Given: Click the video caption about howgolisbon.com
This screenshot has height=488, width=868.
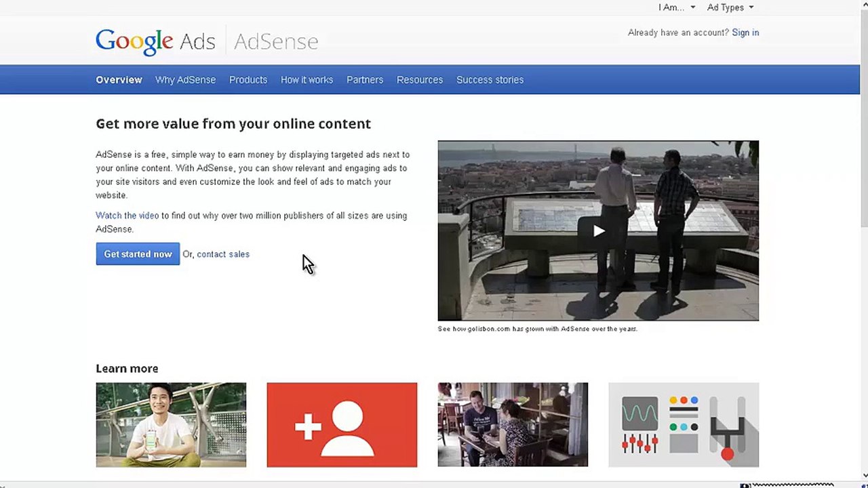Looking at the screenshot, I should [538, 329].
